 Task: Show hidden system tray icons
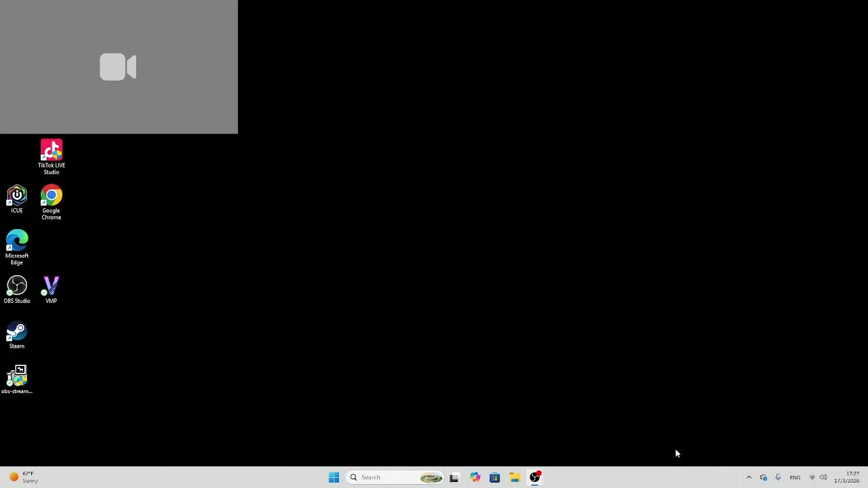(x=749, y=477)
